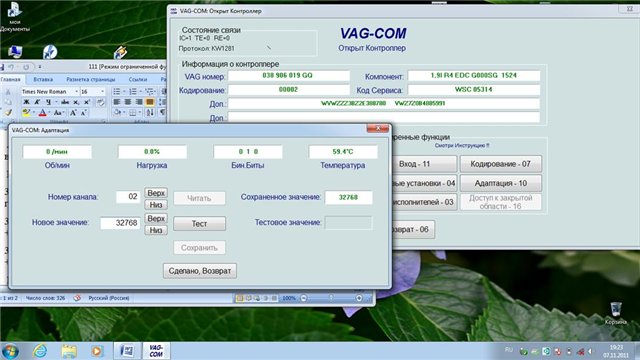Click Кодирование - 07 button in VAG-COM
The height and width of the screenshot is (360, 640).
pyautogui.click(x=501, y=164)
